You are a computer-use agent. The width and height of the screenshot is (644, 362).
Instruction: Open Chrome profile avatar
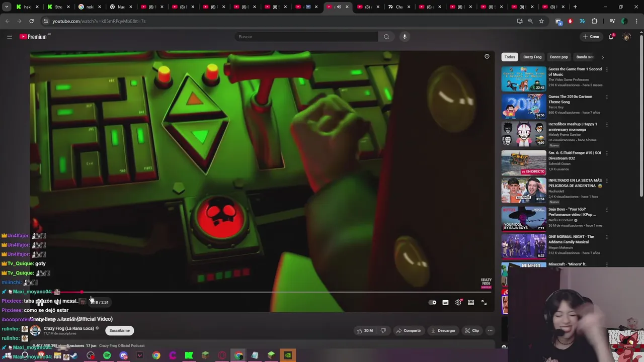coord(624,21)
